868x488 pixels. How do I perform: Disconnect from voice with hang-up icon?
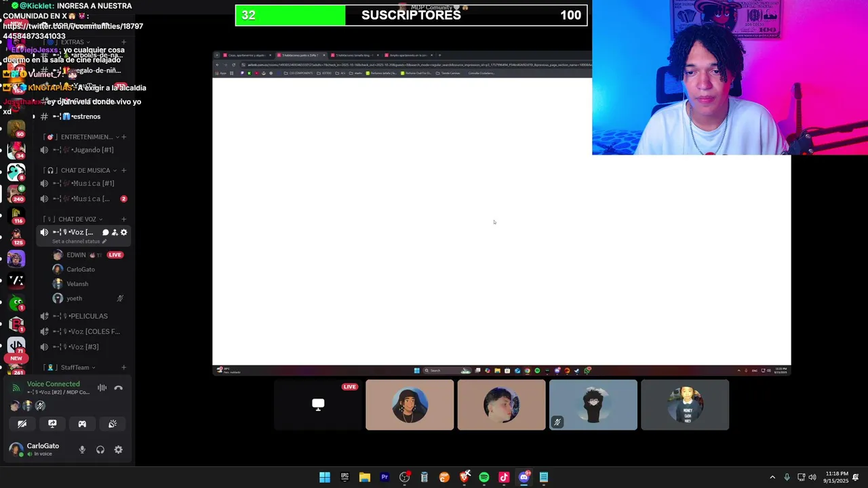[118, 388]
